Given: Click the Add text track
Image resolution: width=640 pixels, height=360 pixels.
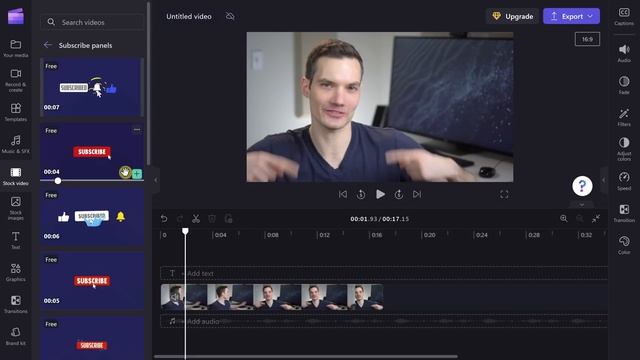Looking at the screenshot, I should (x=384, y=273).
